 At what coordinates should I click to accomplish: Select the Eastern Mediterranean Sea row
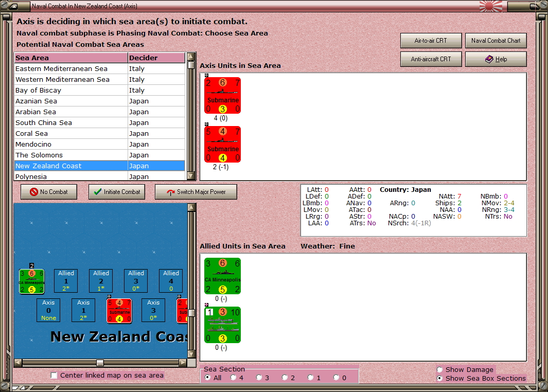[x=100, y=69]
